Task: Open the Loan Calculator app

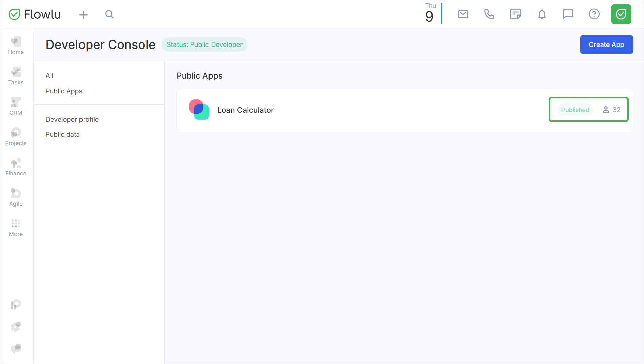Action: coord(405,110)
